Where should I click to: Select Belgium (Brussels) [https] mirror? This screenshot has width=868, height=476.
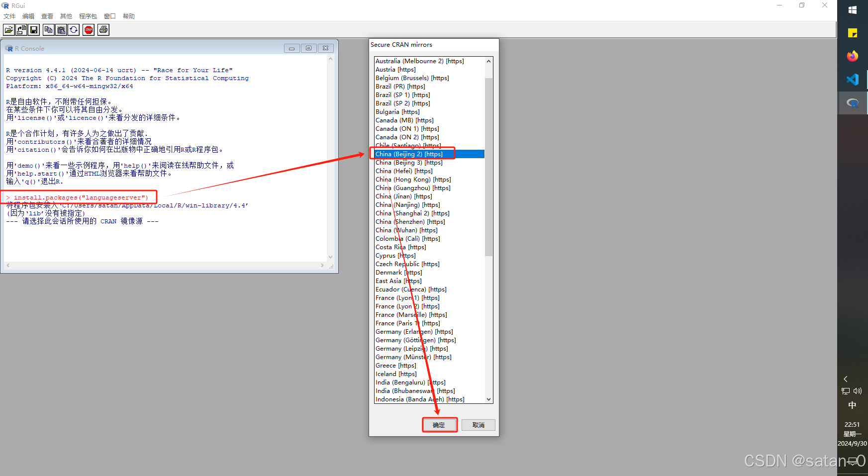tap(429, 78)
